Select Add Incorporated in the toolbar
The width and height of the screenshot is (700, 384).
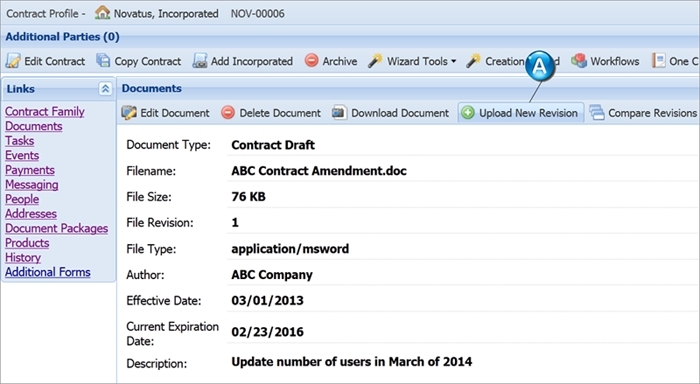242,61
